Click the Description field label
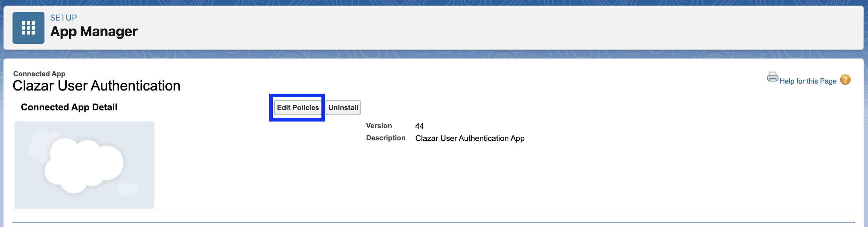Screen dimensions: 868x227 [x=386, y=138]
